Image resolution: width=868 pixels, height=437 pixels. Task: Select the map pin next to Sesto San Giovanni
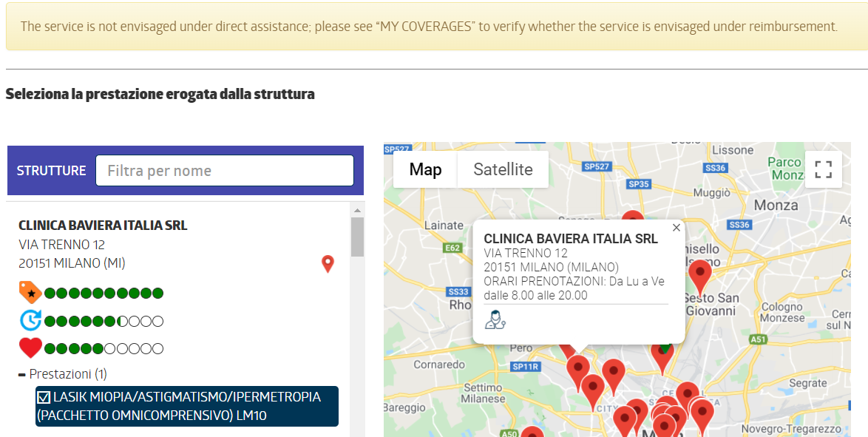700,277
